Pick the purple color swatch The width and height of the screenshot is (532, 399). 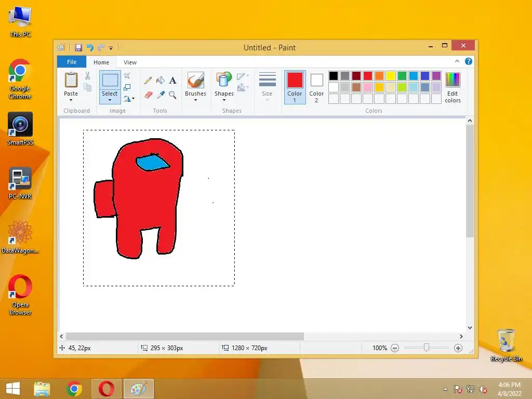[436, 76]
